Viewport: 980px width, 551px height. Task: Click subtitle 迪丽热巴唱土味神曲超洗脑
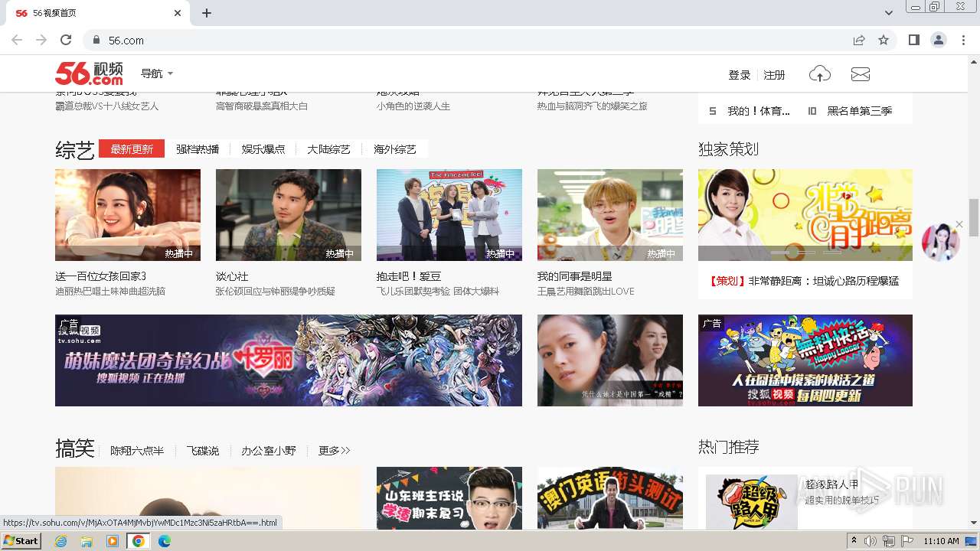click(110, 292)
